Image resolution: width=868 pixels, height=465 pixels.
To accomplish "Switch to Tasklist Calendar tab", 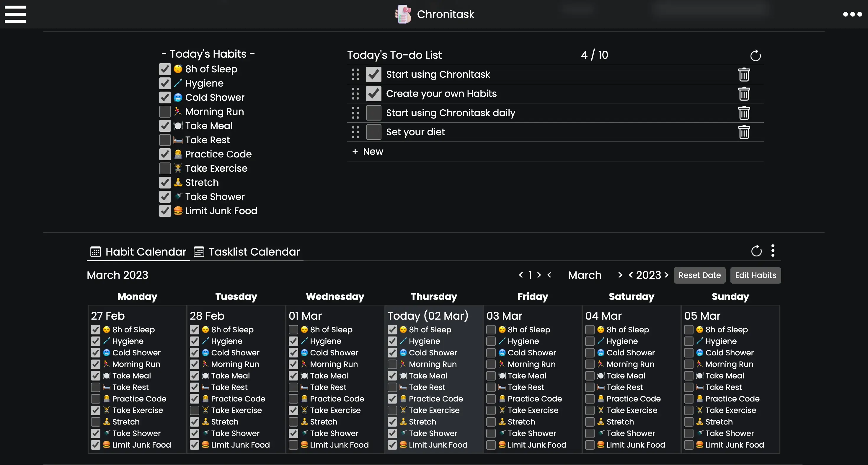I will 247,252.
